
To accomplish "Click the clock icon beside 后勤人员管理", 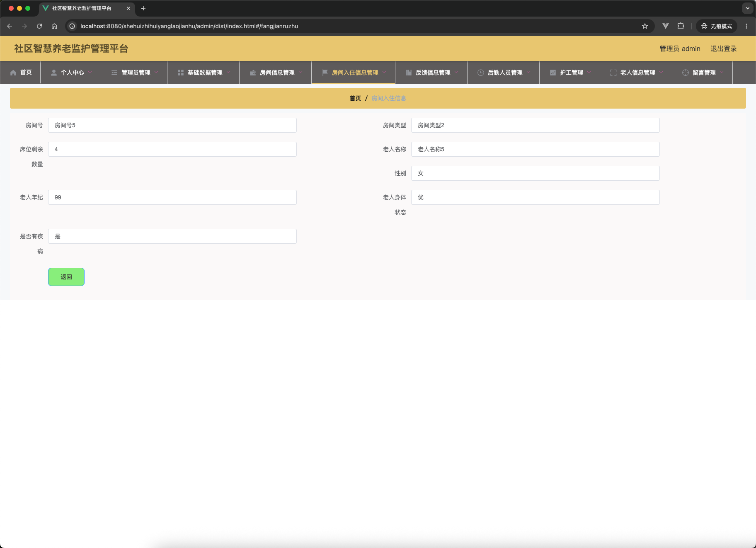I will pos(481,73).
